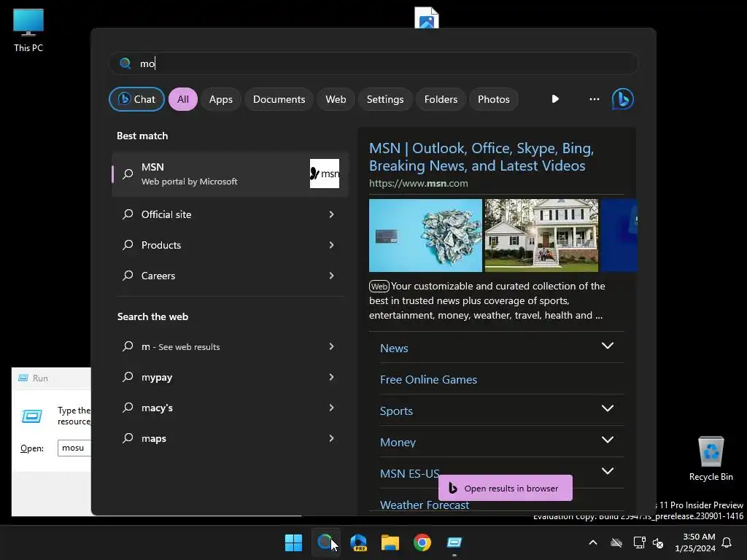747x560 pixels.
Task: Click magnifier icon next to Careers
Action: coord(128,275)
